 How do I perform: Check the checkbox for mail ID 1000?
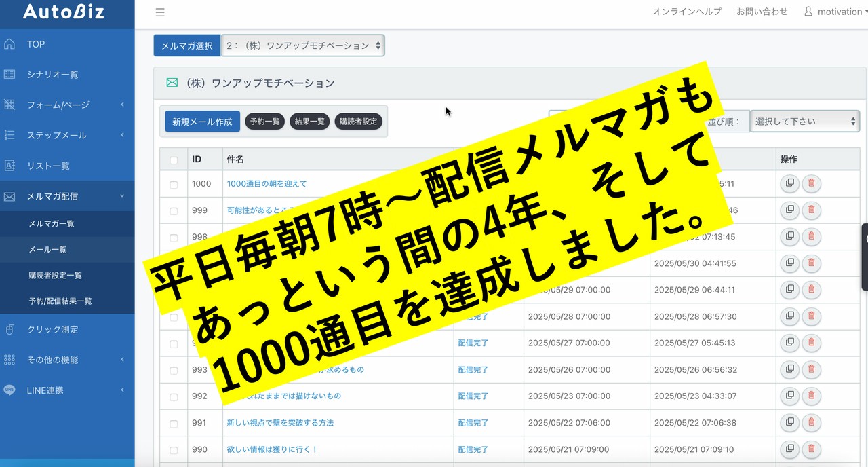click(174, 184)
